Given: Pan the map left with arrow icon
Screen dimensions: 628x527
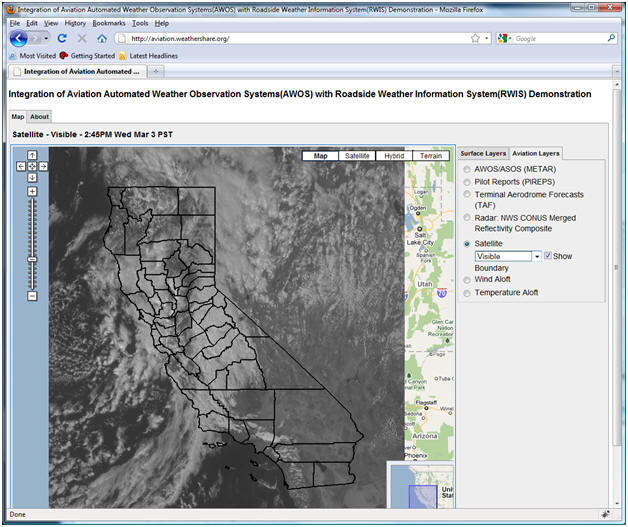Looking at the screenshot, I should [x=21, y=166].
